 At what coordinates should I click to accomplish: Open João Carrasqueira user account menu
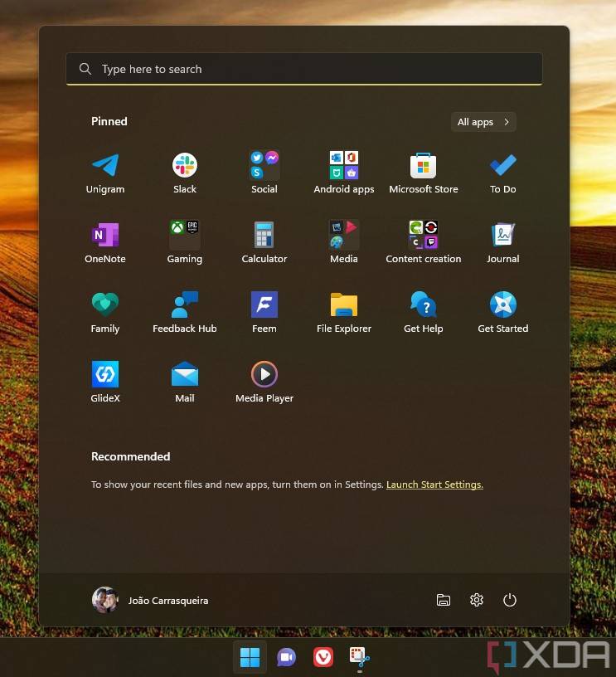150,600
